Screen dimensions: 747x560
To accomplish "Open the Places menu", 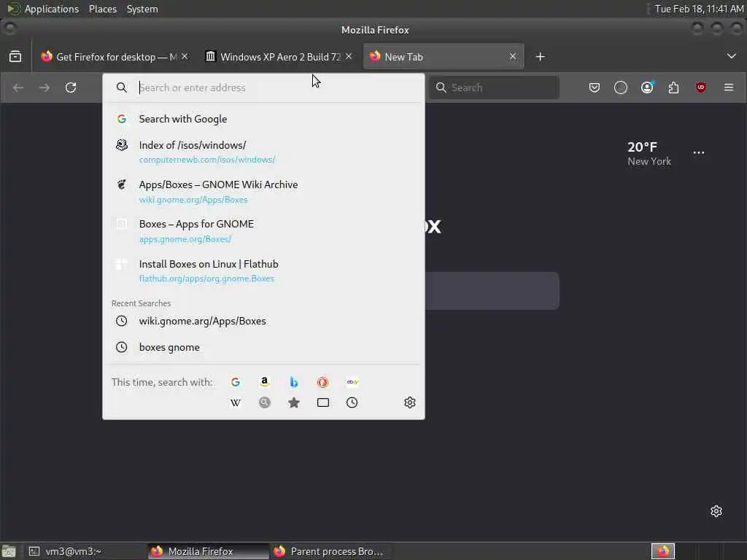I will click(102, 9).
